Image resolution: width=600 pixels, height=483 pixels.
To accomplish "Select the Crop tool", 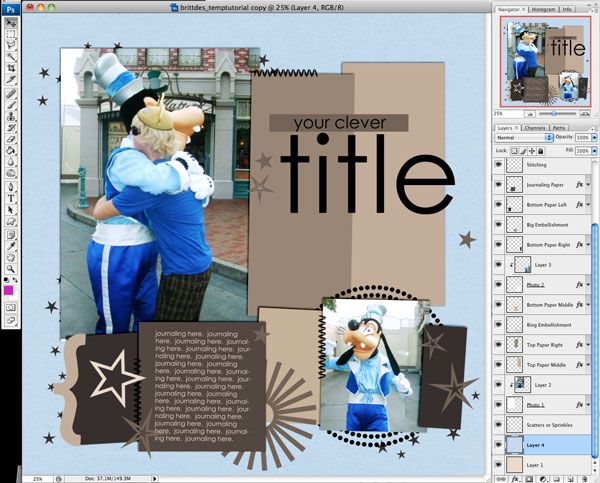I will coord(11,68).
